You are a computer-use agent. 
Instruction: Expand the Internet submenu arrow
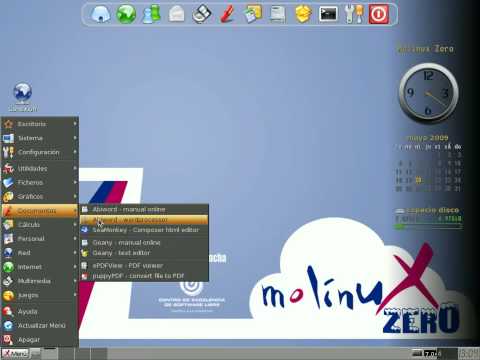(75, 267)
